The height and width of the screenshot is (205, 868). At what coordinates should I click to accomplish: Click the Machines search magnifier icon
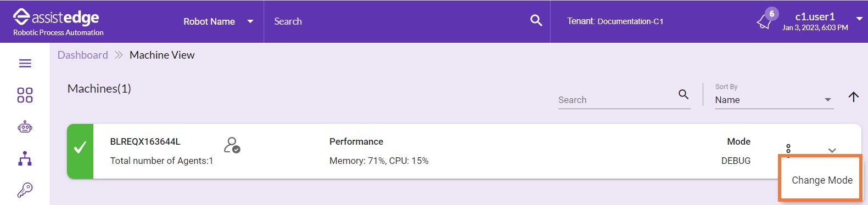(684, 94)
